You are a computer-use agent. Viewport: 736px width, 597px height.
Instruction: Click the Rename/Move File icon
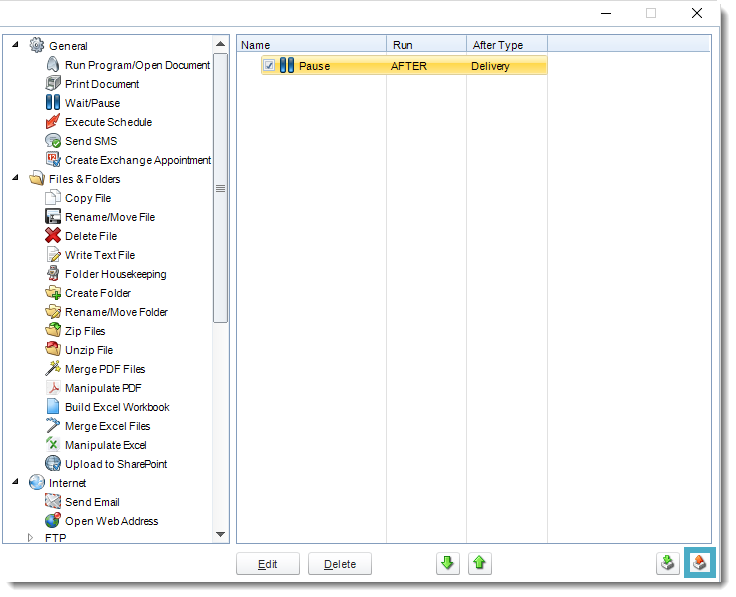click(53, 216)
